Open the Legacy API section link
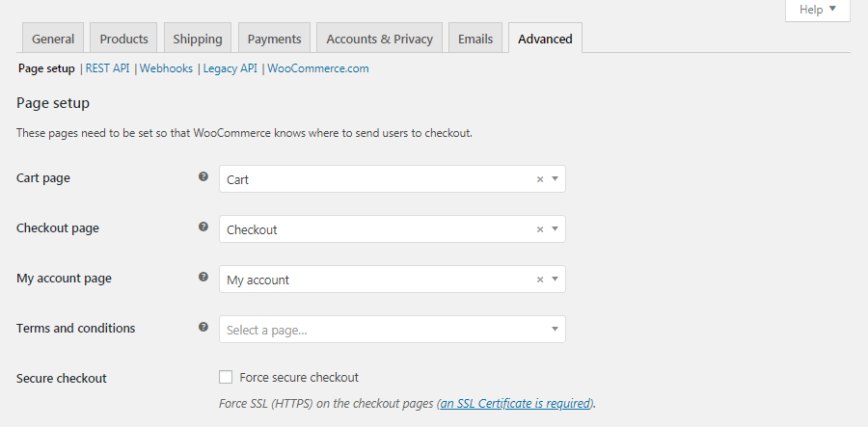The height and width of the screenshot is (427, 868). (x=230, y=68)
